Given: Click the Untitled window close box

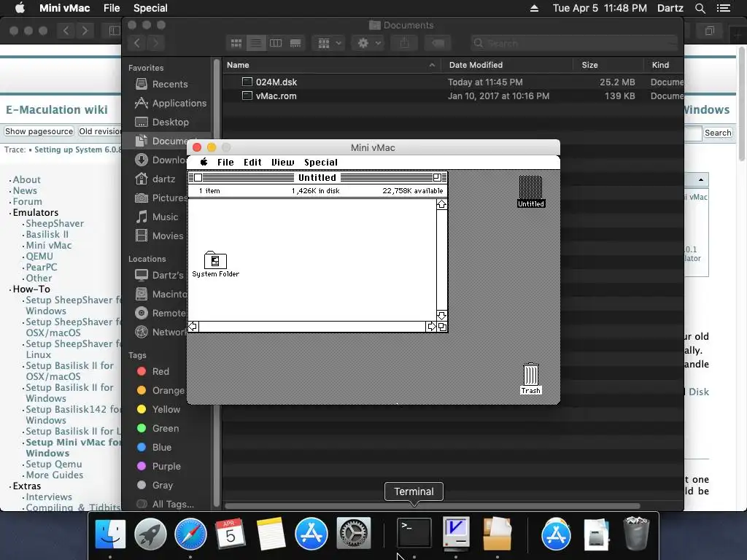Looking at the screenshot, I should 198,178.
